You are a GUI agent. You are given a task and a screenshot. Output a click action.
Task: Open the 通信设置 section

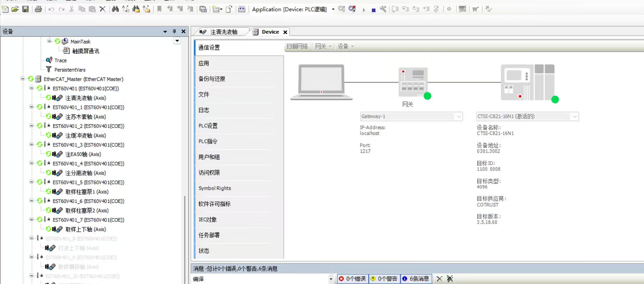(239, 48)
